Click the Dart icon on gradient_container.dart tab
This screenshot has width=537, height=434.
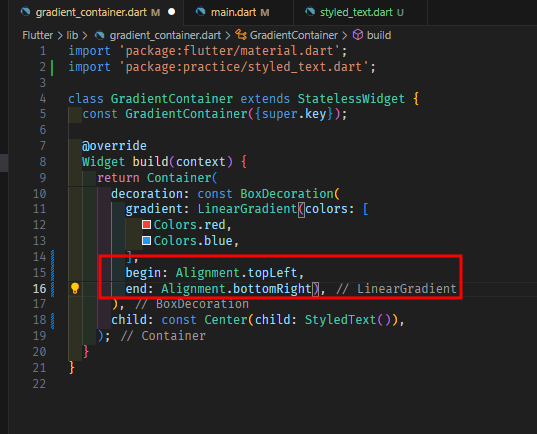point(25,12)
